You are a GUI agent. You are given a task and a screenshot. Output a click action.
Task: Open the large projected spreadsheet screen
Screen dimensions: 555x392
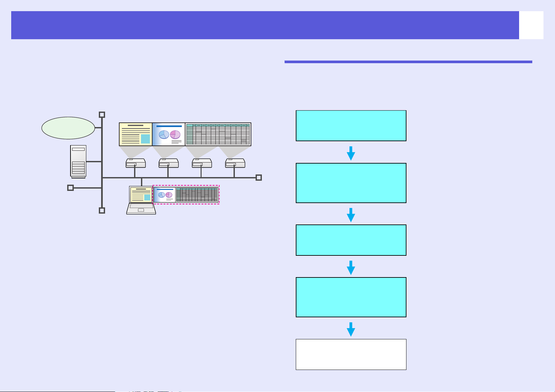[x=218, y=134]
